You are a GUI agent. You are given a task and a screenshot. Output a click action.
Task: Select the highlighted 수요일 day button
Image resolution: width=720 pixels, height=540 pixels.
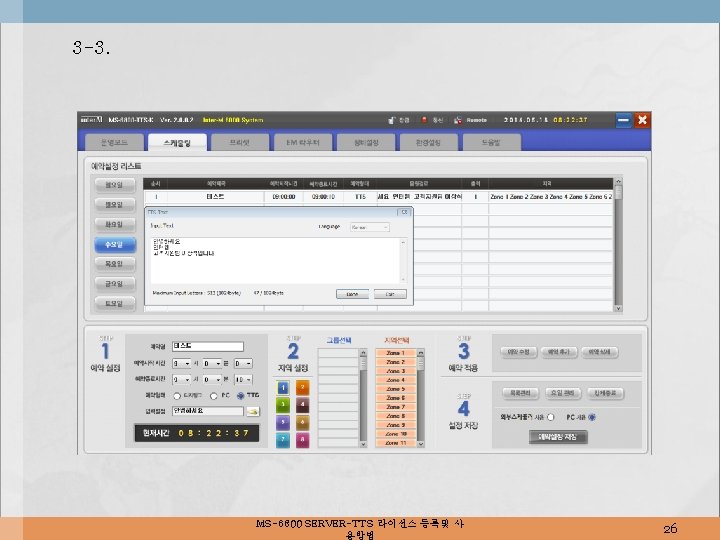115,245
